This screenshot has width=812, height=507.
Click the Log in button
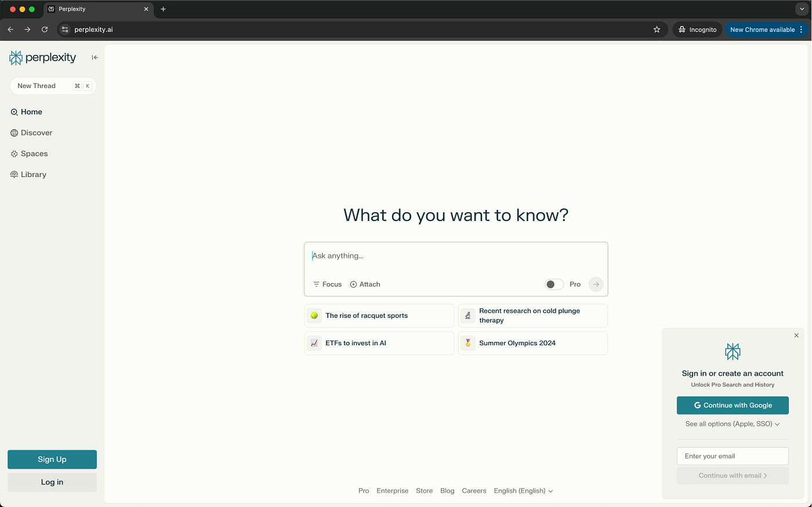pyautogui.click(x=52, y=482)
